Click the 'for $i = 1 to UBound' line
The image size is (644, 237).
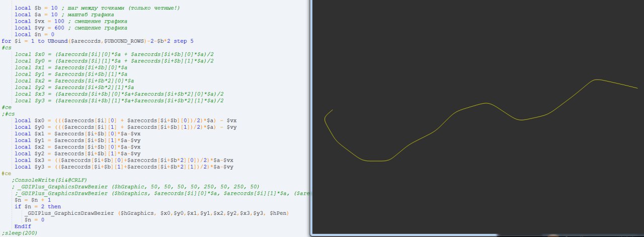coord(98,41)
